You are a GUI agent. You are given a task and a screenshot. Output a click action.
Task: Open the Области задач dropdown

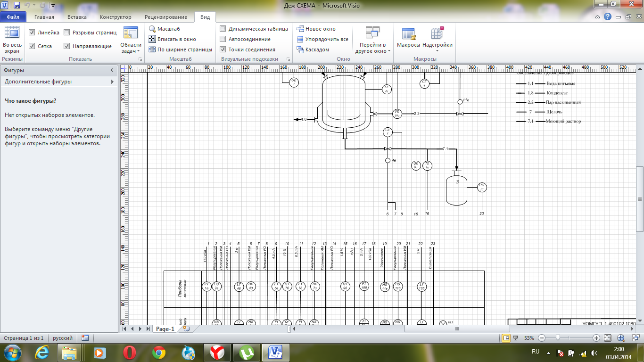click(131, 40)
